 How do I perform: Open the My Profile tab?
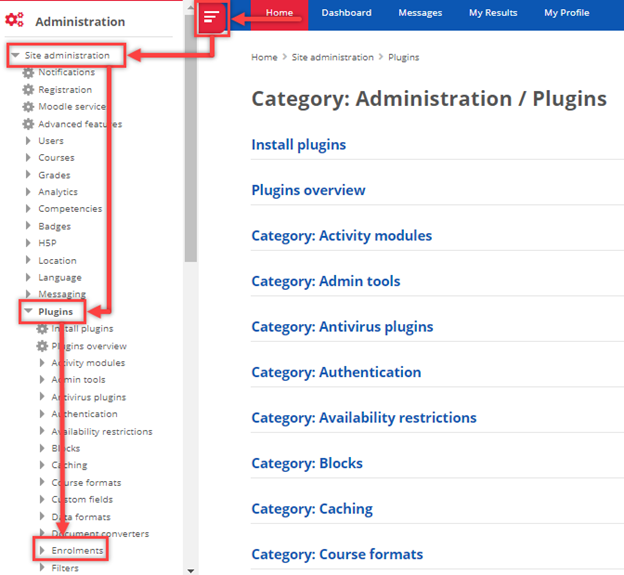(567, 13)
